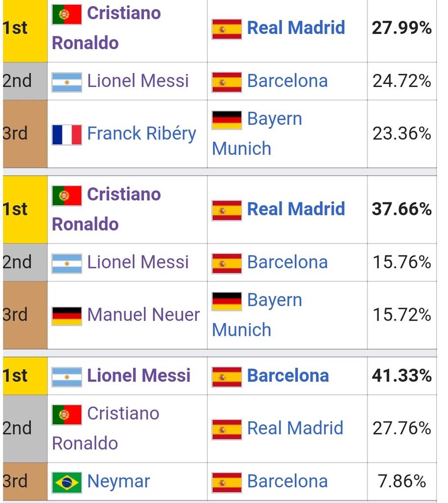Open bold Barcelona link at 41.33%

tap(288, 376)
